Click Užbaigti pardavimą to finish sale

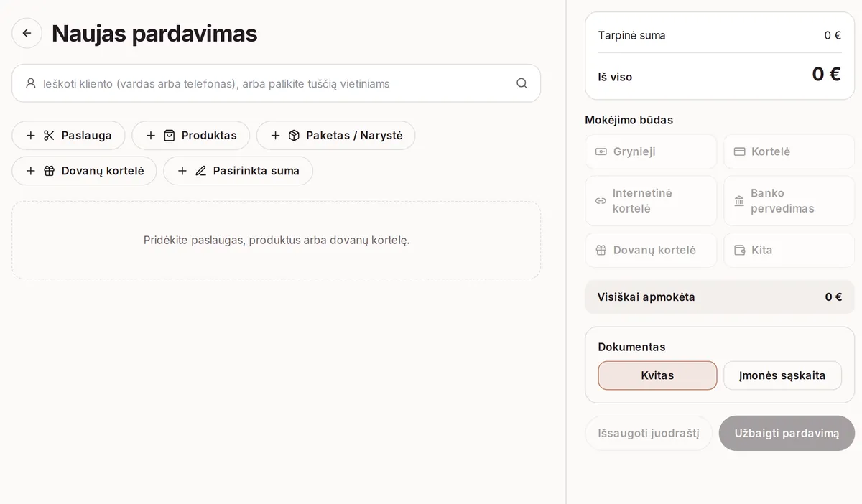787,433
